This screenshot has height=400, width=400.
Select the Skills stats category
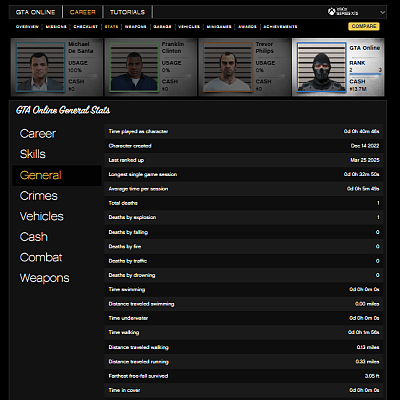coord(33,154)
